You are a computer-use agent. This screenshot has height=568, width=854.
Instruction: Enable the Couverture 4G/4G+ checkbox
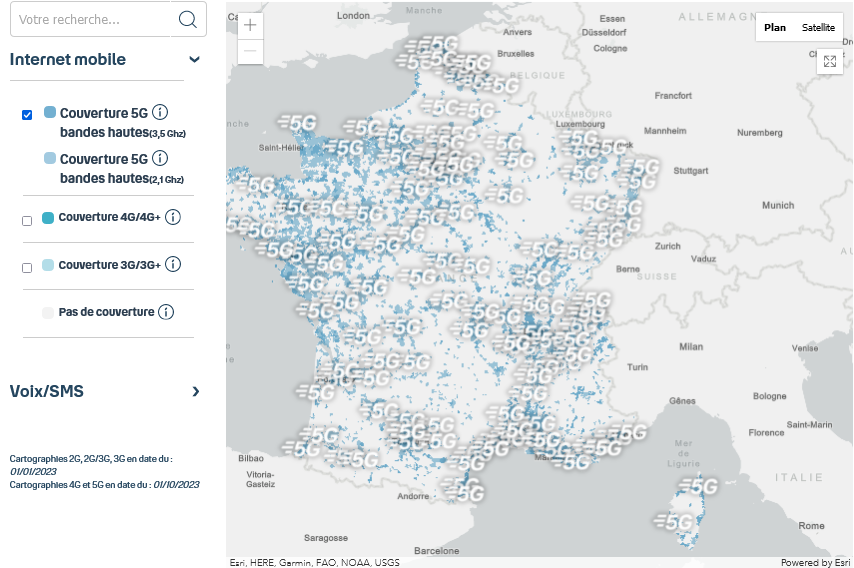[27, 221]
